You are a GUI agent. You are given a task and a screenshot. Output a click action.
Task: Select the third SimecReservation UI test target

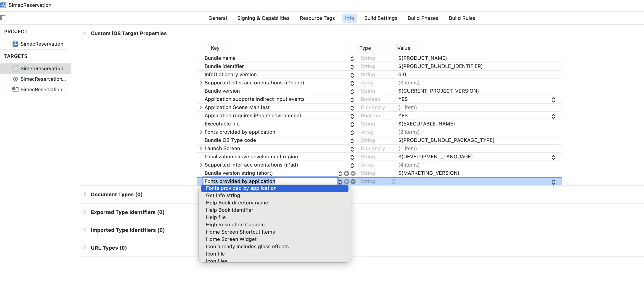pos(43,89)
